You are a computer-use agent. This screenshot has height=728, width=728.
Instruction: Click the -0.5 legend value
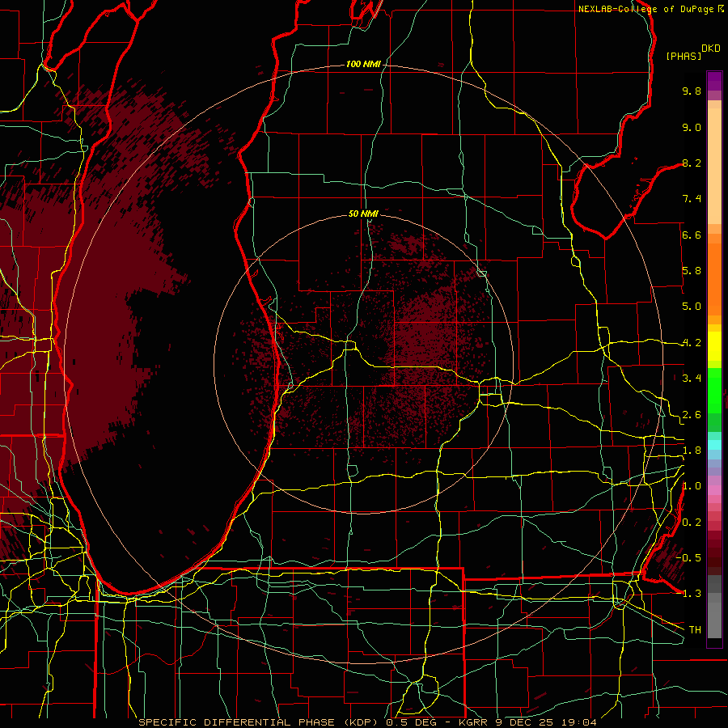click(x=688, y=558)
